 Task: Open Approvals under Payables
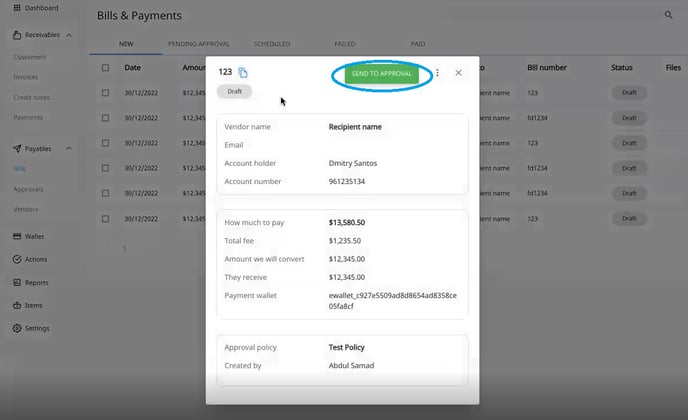tap(28, 189)
